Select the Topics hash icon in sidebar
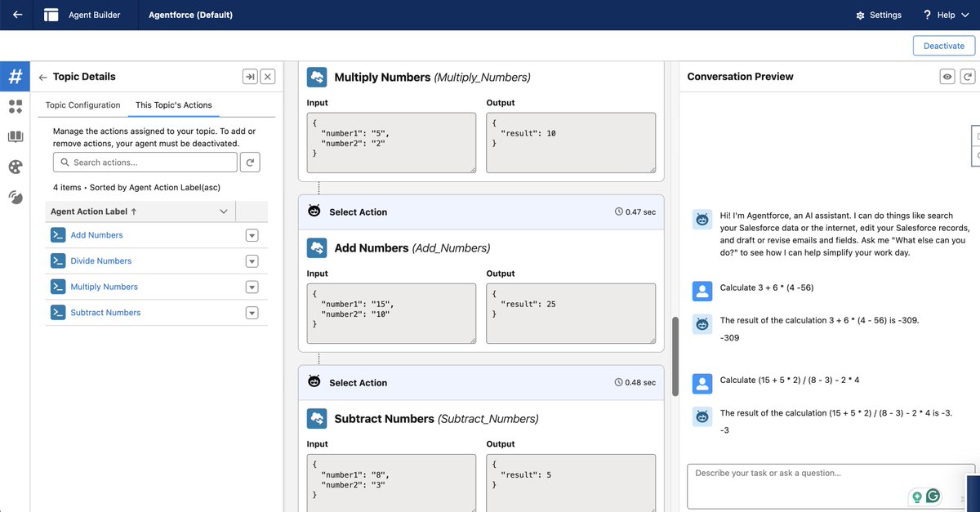 (x=15, y=77)
